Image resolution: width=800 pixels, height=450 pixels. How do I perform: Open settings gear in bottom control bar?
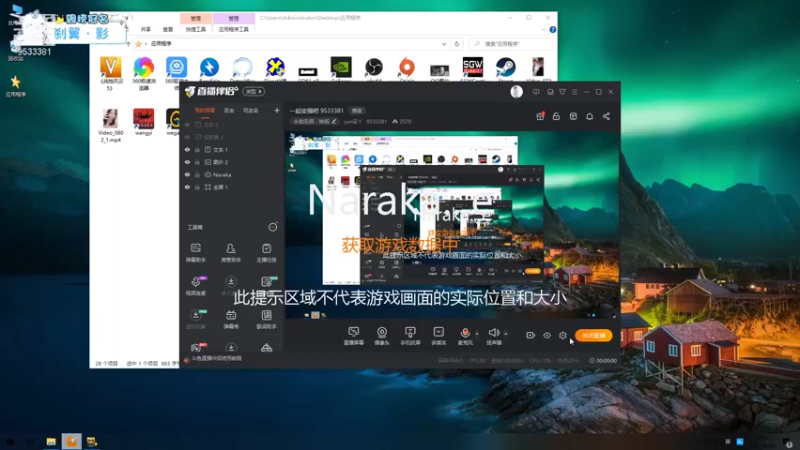click(563, 335)
